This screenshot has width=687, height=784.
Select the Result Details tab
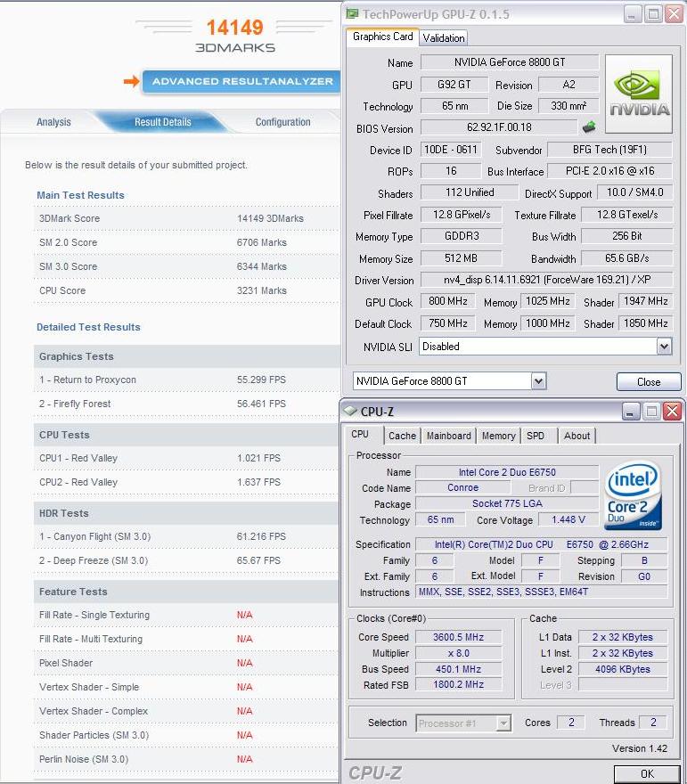pyautogui.click(x=162, y=122)
